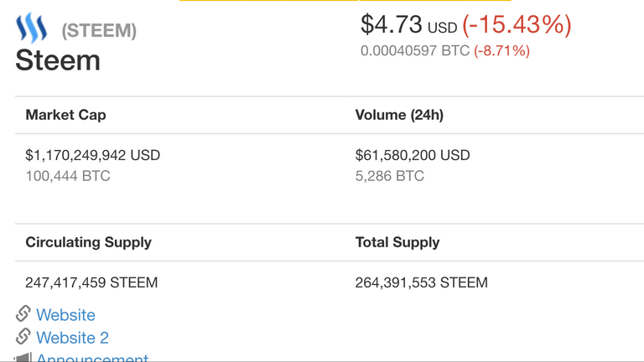Select the 247,417,459 STEEM circulating value

coord(91,282)
